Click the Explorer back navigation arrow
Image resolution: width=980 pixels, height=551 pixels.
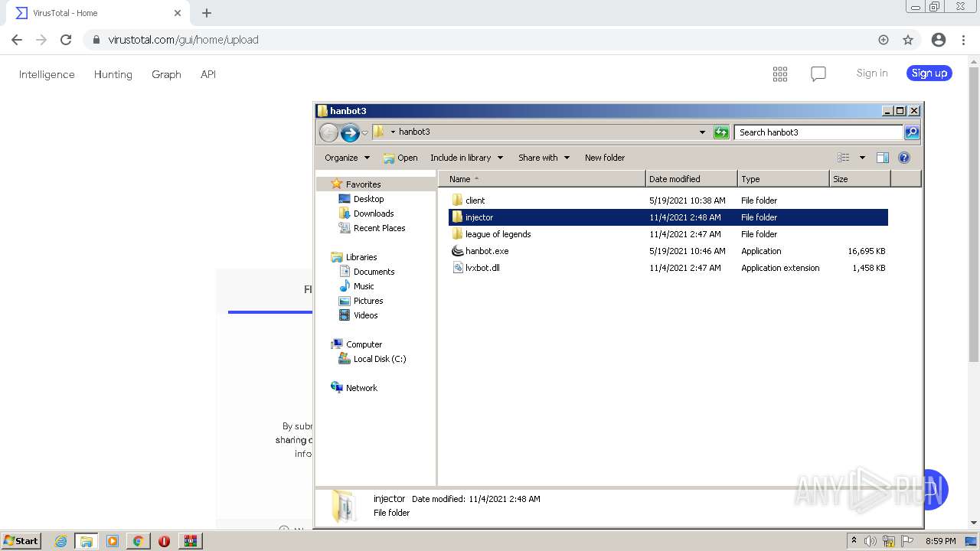(x=328, y=132)
